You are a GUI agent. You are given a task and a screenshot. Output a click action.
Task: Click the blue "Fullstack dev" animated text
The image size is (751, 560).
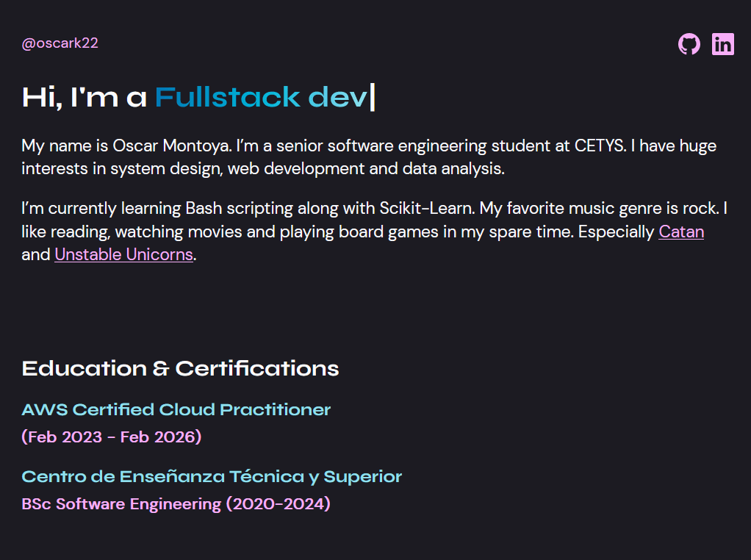tap(260, 97)
